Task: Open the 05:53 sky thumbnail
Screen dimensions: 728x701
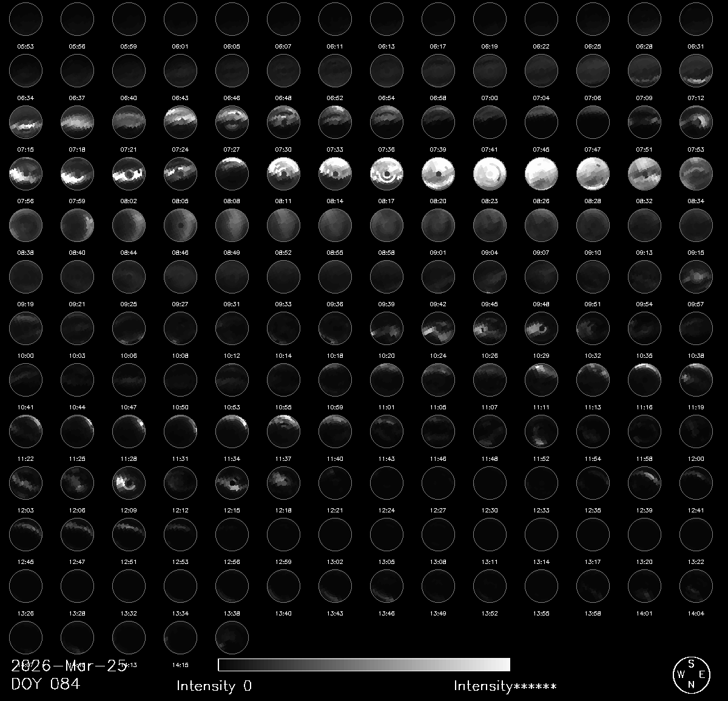Action: 25,18
